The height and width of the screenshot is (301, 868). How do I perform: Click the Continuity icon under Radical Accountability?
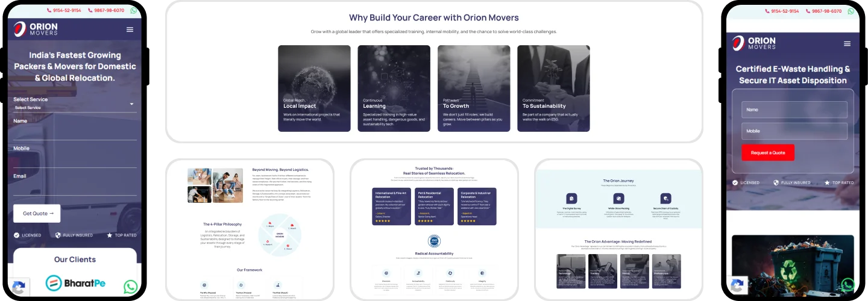(x=450, y=273)
